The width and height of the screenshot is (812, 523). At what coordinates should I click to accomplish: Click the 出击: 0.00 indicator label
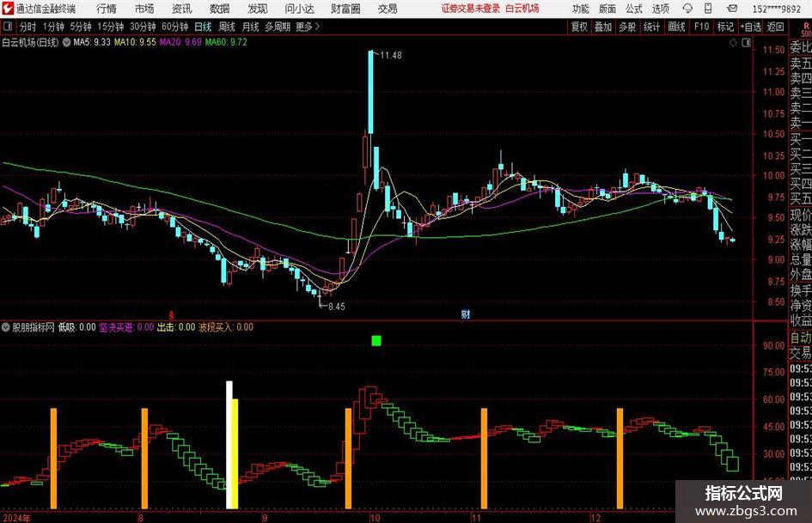pos(176,327)
